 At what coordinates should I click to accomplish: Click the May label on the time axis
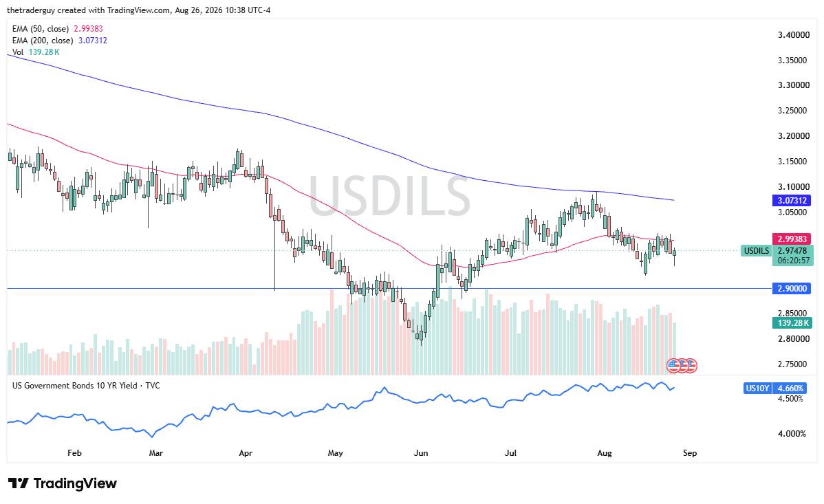click(335, 453)
